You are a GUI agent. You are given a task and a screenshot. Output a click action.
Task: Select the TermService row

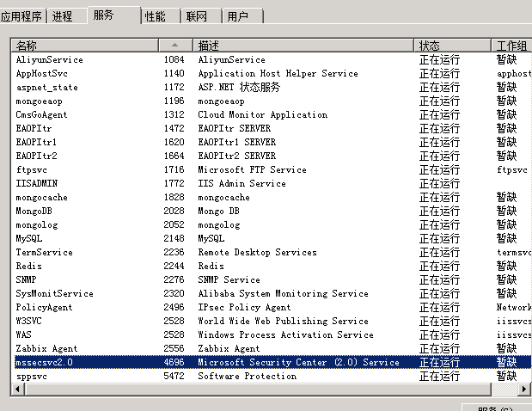[272, 253]
